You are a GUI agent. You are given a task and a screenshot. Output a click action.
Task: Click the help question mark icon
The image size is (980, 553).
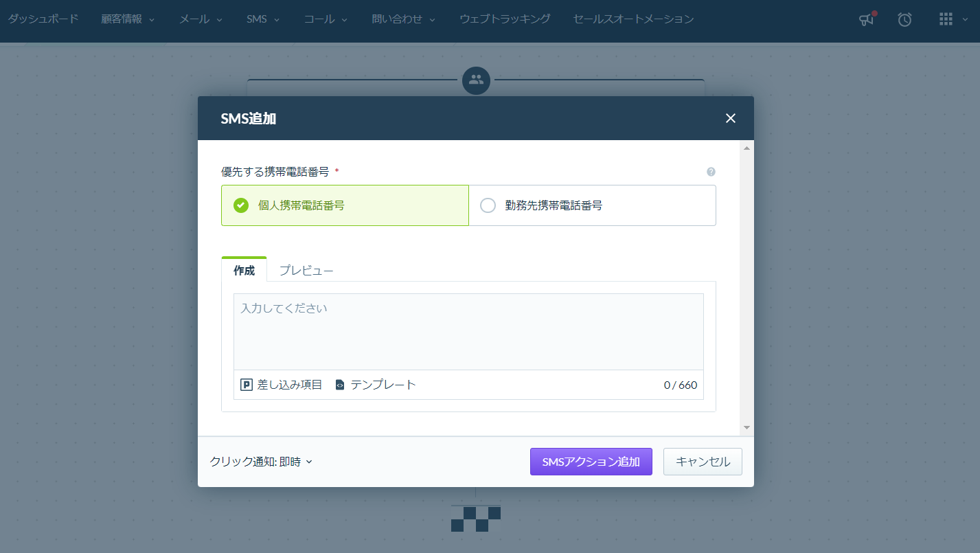tap(711, 172)
